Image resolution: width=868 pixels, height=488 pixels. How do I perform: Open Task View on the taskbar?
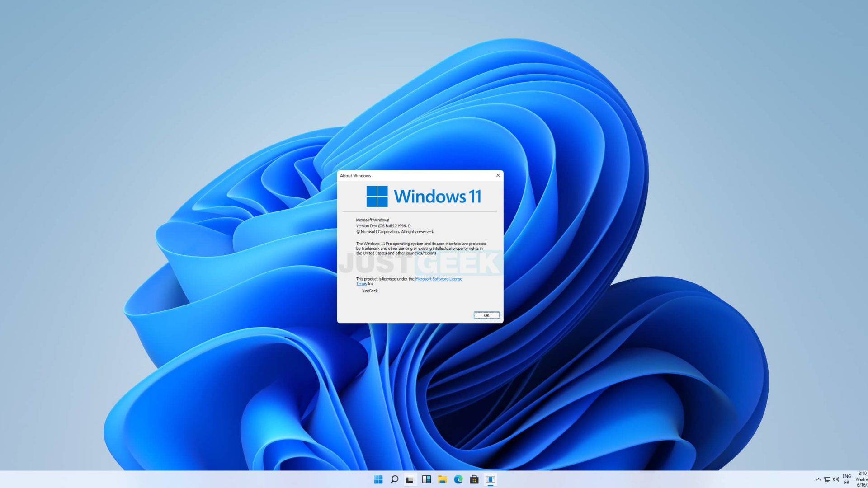pos(410,479)
